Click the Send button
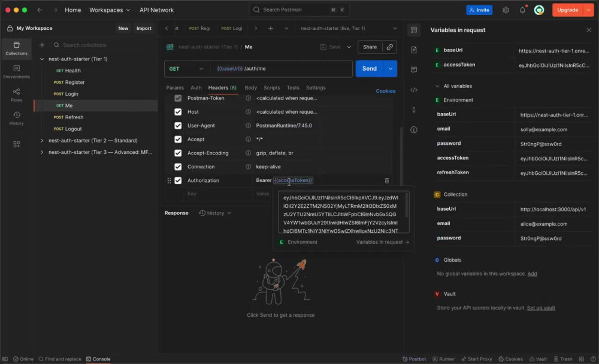The height and width of the screenshot is (364, 599). 370,69
